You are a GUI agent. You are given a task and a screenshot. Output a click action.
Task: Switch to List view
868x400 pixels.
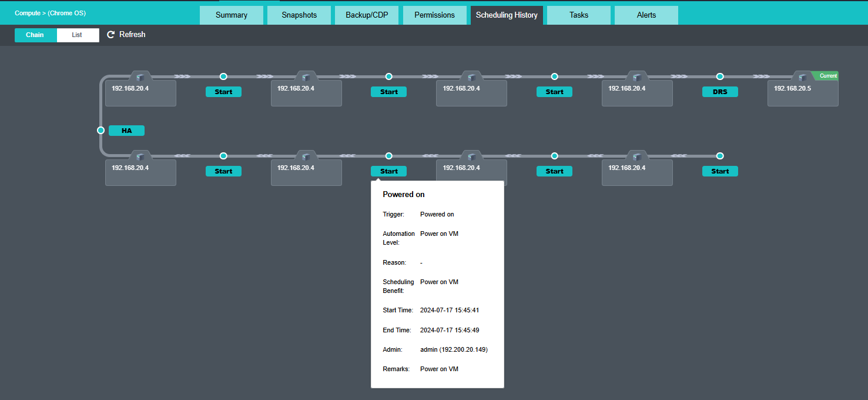click(78, 35)
